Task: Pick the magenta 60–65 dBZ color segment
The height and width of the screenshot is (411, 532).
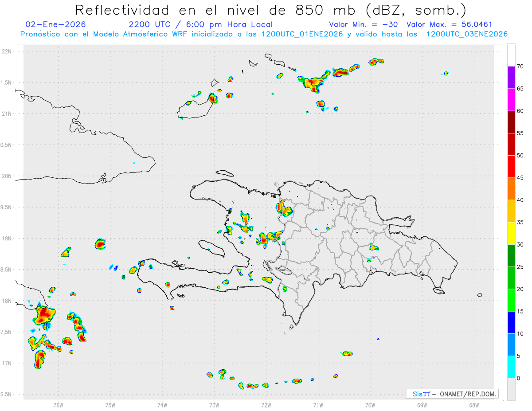Action: click(x=511, y=100)
